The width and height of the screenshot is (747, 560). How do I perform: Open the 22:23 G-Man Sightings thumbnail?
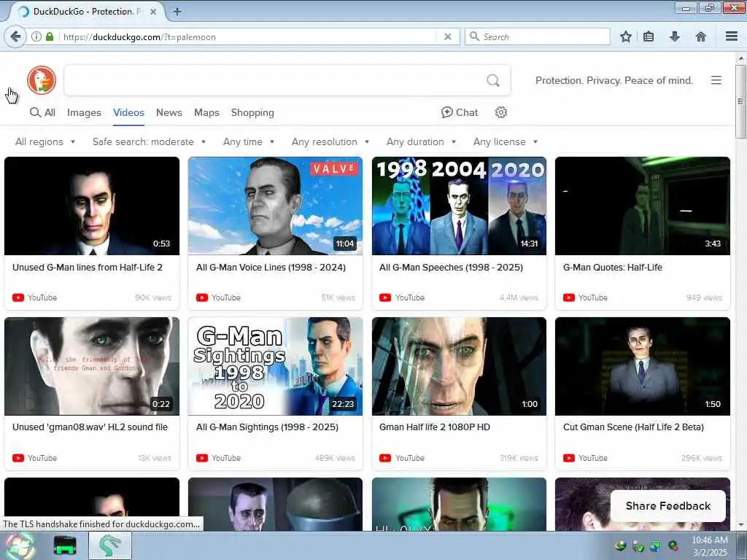pos(275,366)
